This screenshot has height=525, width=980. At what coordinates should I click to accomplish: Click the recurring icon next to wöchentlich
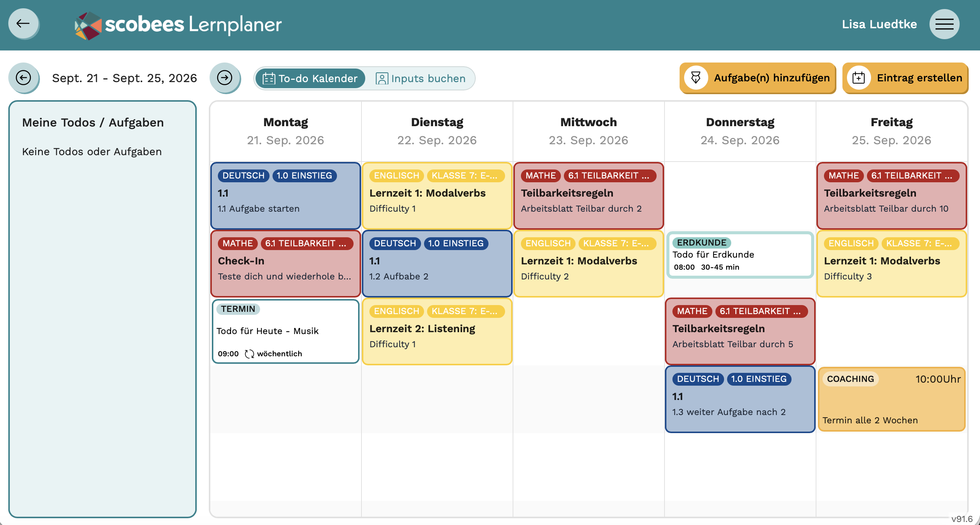[249, 354]
